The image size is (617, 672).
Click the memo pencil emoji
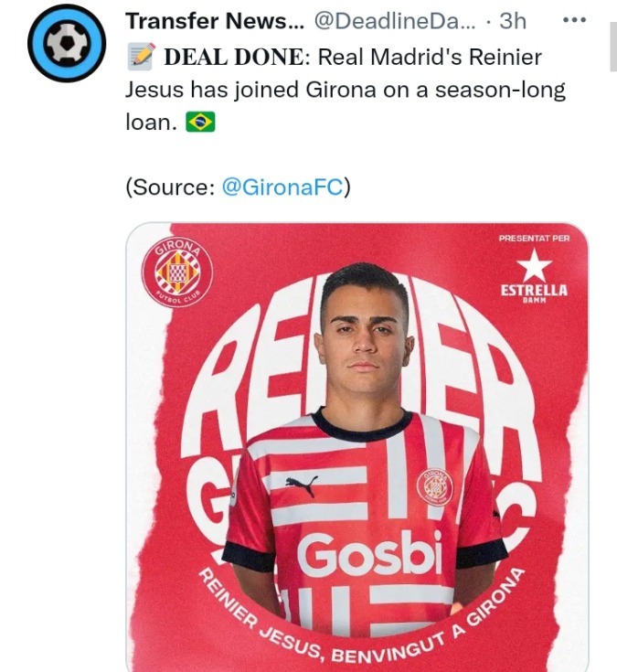142,57
